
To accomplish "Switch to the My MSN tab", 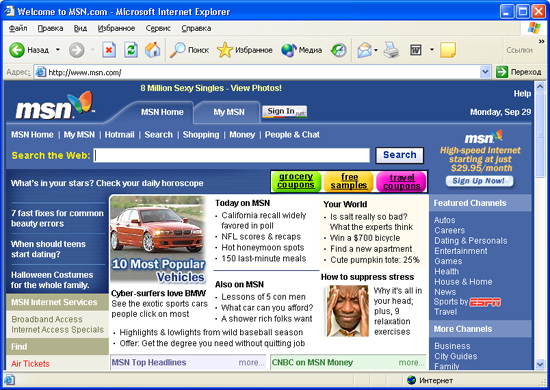I will (229, 112).
